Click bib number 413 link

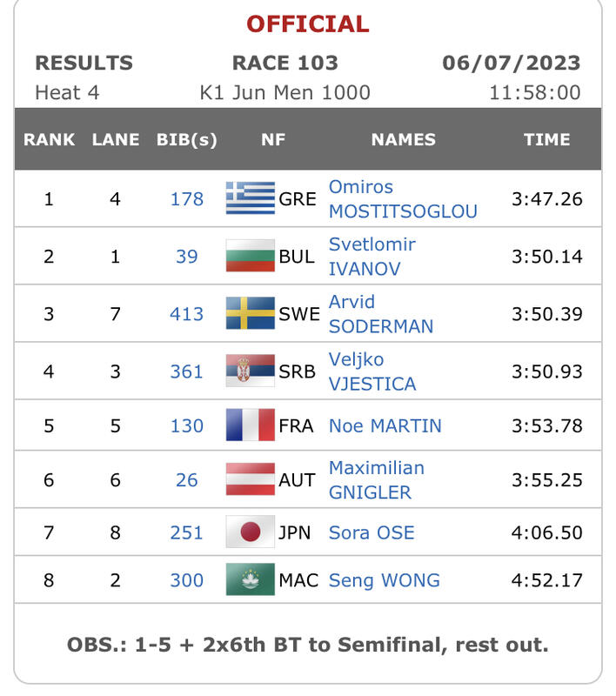click(187, 314)
